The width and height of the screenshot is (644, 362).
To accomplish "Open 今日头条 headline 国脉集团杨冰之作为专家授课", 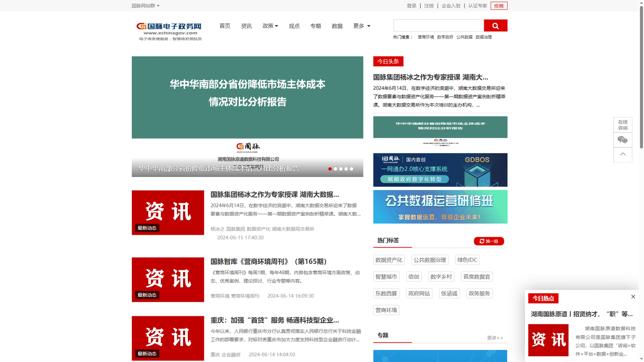I will [431, 77].
